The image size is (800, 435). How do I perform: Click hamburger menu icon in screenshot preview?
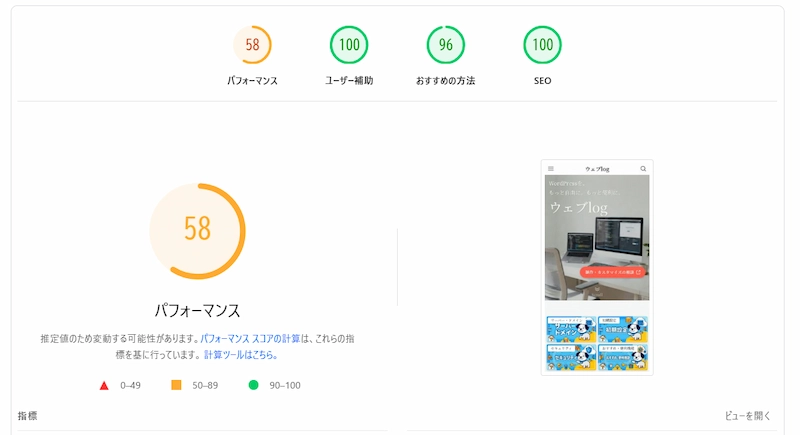551,169
